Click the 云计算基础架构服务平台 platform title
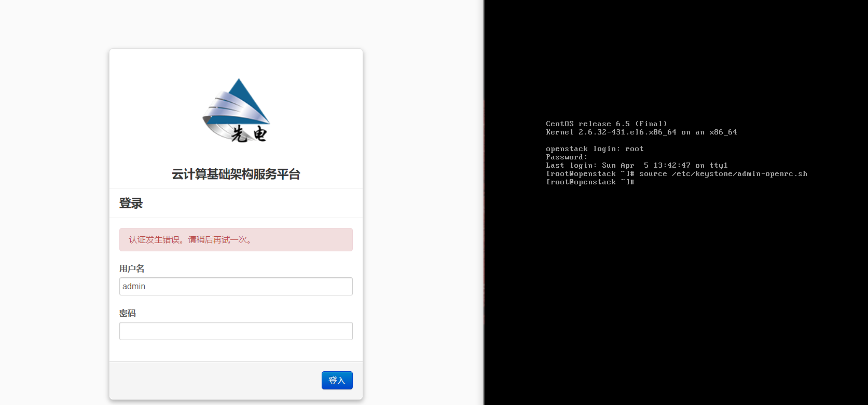The height and width of the screenshot is (405, 868). (236, 174)
